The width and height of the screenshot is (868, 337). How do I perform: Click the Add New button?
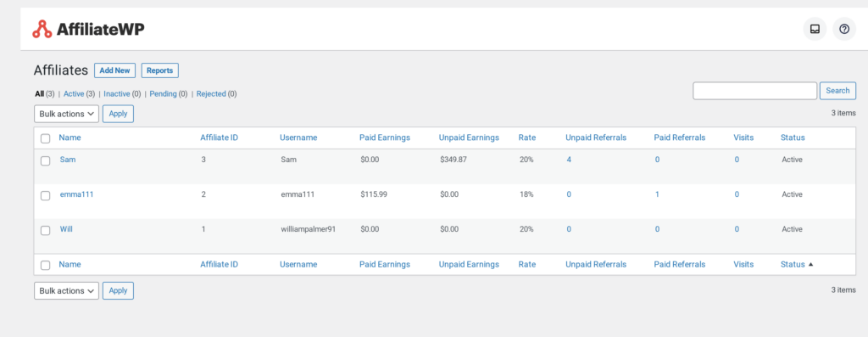[x=114, y=70]
